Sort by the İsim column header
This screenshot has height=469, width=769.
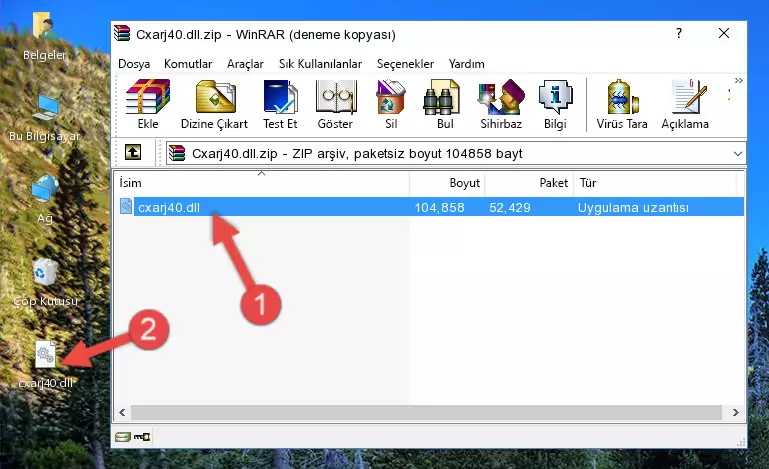[x=262, y=182]
